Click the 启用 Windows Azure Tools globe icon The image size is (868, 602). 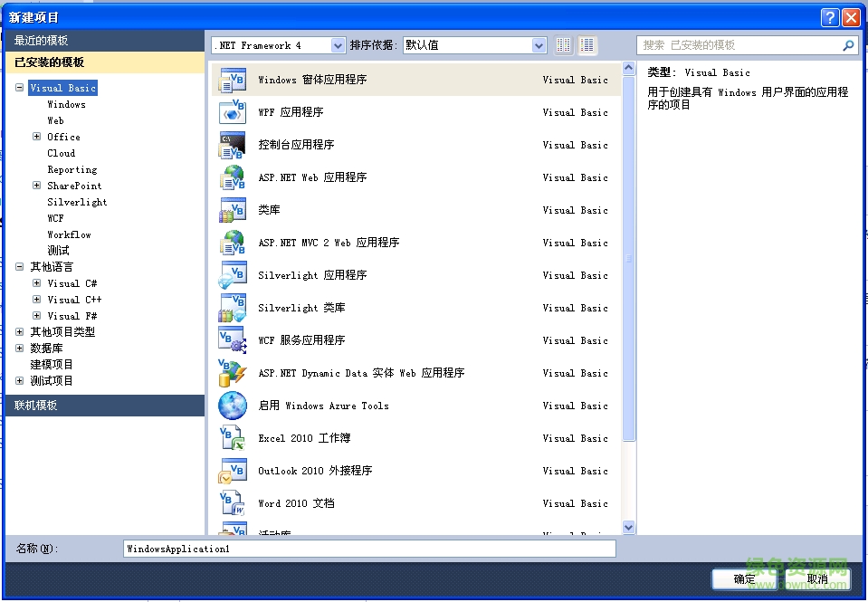point(233,406)
